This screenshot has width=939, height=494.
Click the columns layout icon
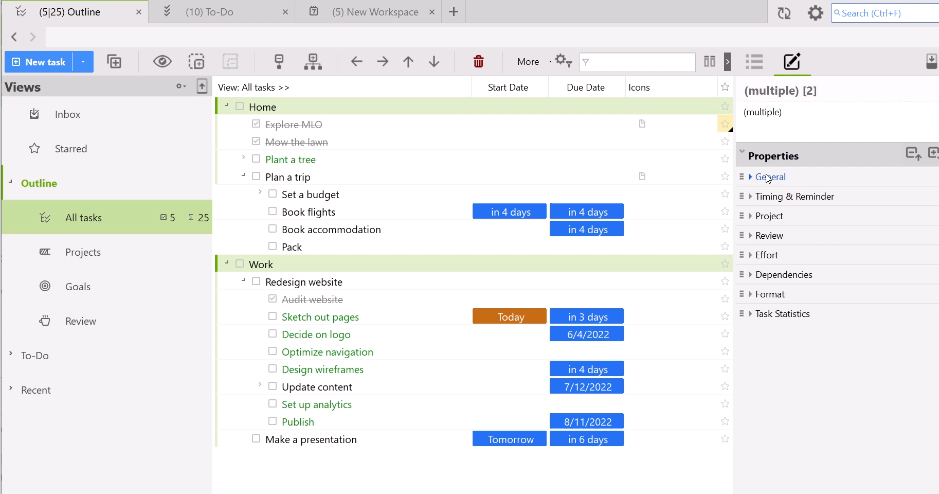(710, 61)
